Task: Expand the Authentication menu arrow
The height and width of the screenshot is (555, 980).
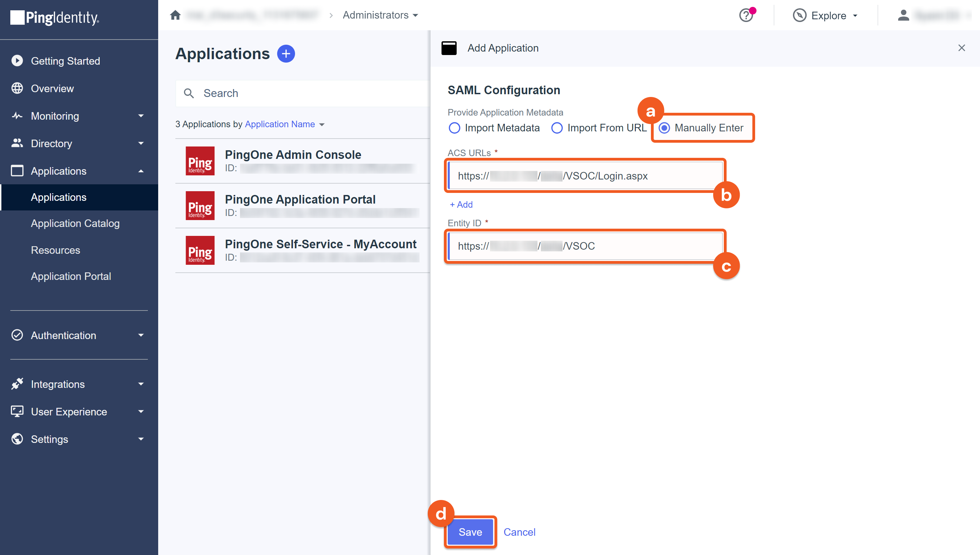Action: click(x=141, y=335)
